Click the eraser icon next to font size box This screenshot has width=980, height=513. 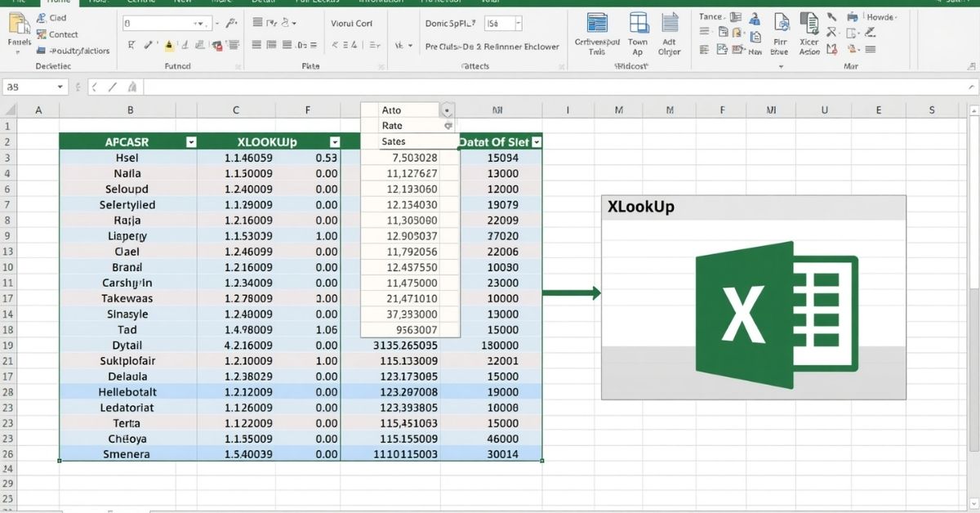231,24
